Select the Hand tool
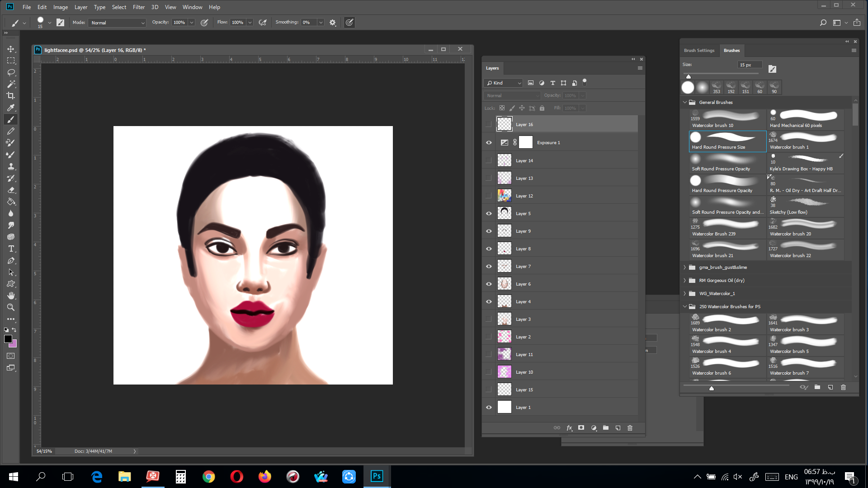Image resolution: width=868 pixels, height=488 pixels. pos(11,296)
